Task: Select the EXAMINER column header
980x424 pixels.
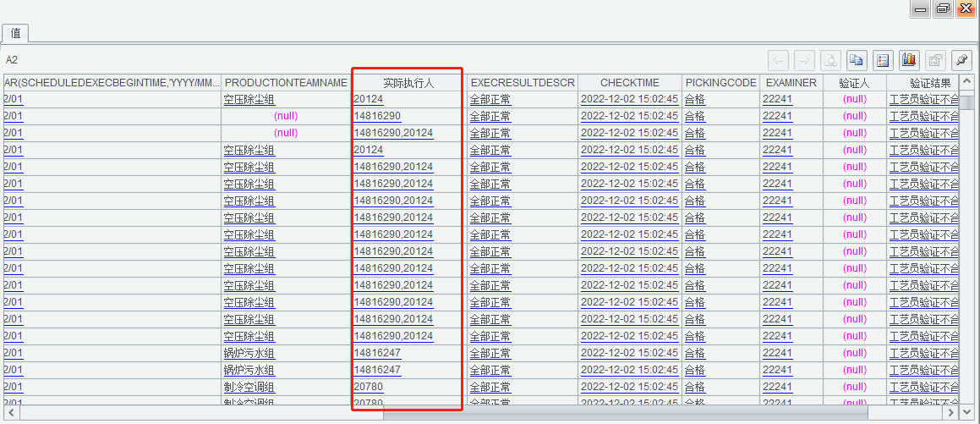Action: [791, 83]
